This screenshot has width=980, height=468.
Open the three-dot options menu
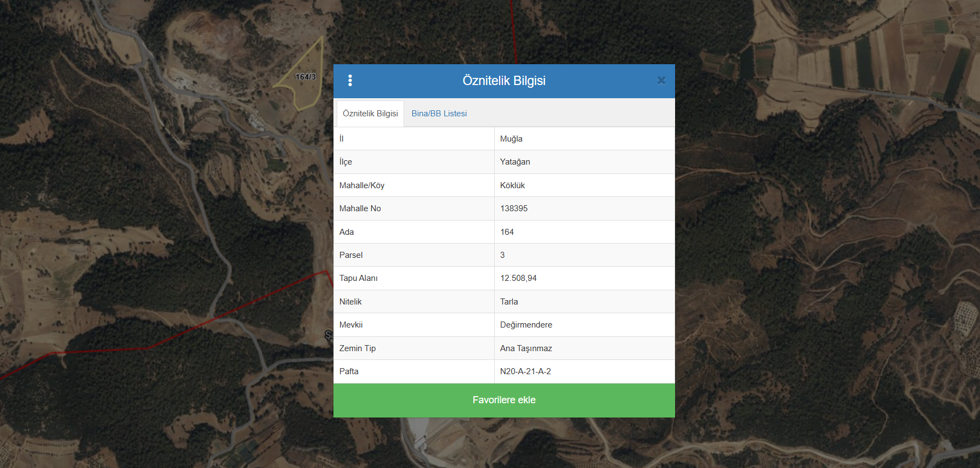pyautogui.click(x=350, y=81)
